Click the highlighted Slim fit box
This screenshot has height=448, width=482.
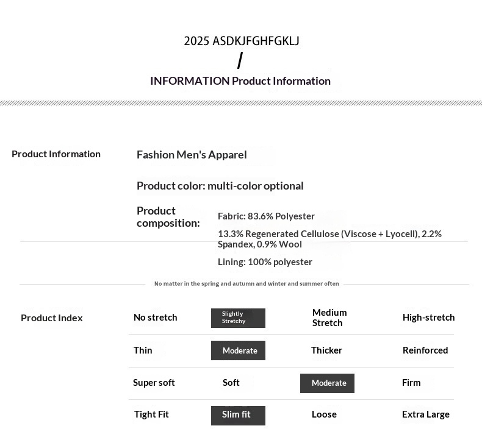(238, 415)
